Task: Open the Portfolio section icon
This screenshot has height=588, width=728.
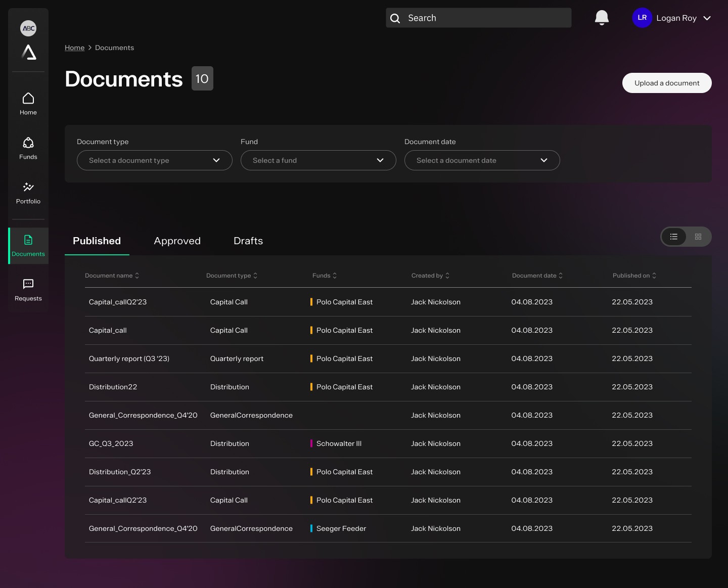Action: click(x=28, y=188)
